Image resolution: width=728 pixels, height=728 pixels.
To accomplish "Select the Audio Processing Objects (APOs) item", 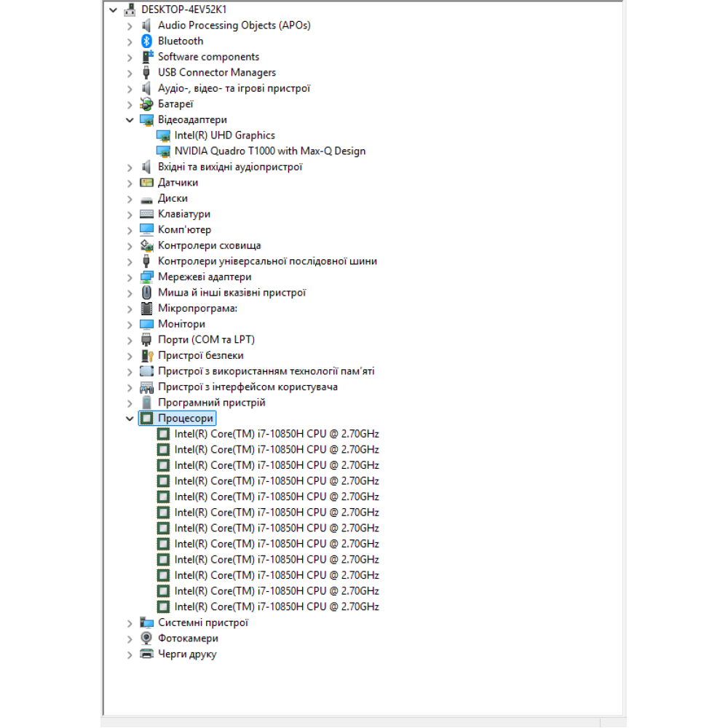I will (x=234, y=25).
